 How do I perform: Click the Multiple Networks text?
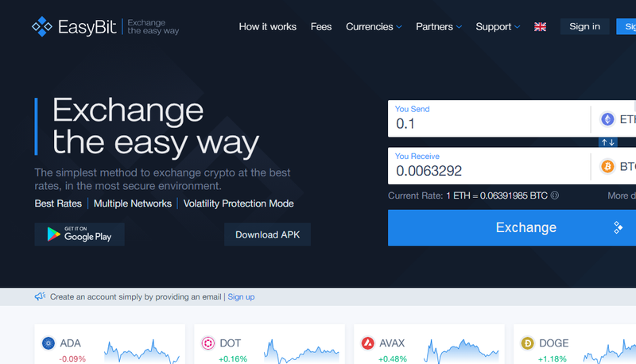(x=133, y=203)
